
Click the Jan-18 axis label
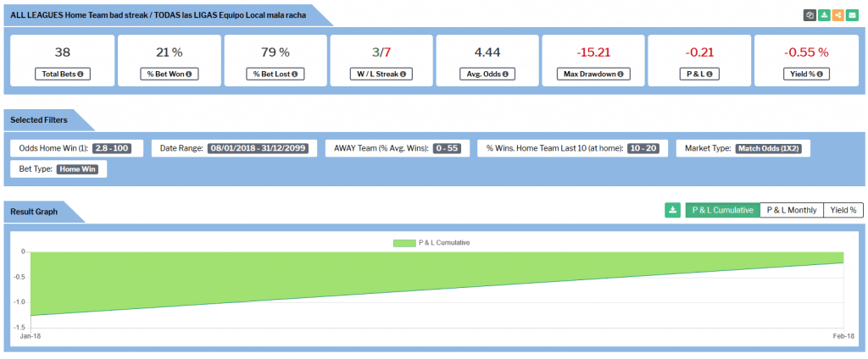click(x=31, y=336)
